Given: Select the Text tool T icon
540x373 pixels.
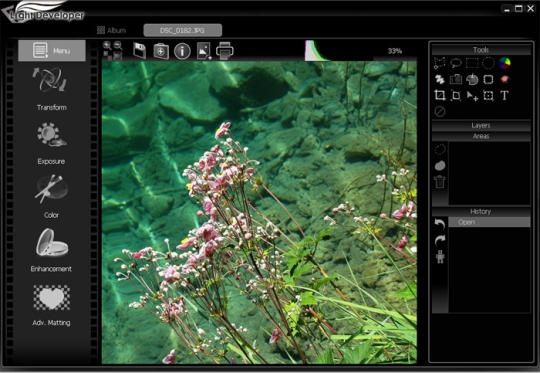Looking at the screenshot, I should click(504, 95).
